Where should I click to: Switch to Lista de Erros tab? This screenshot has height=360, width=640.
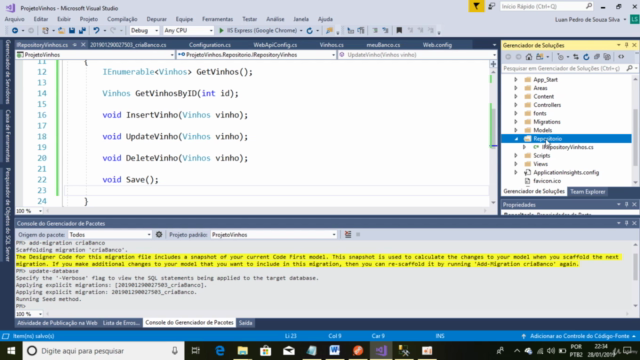121,323
